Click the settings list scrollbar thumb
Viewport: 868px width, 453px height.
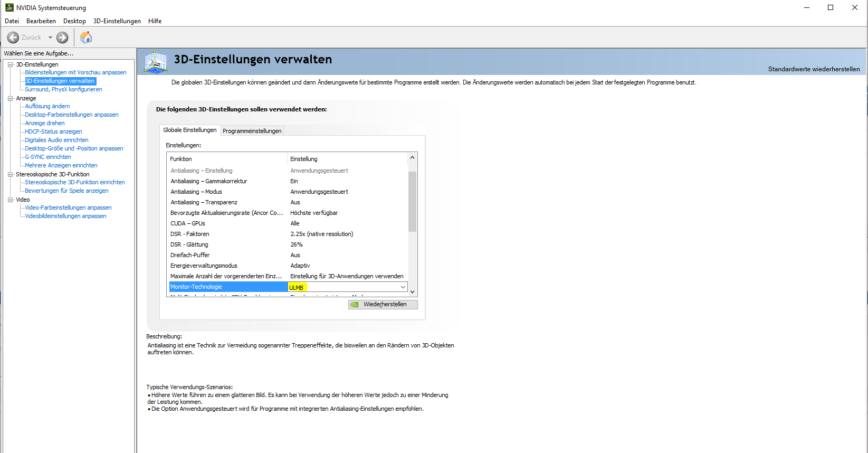click(x=413, y=201)
